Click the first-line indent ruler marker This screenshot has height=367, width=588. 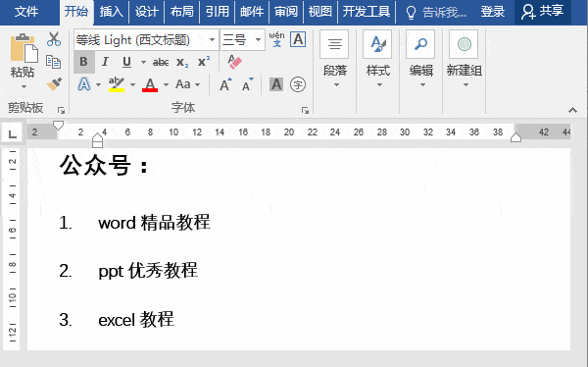58,125
